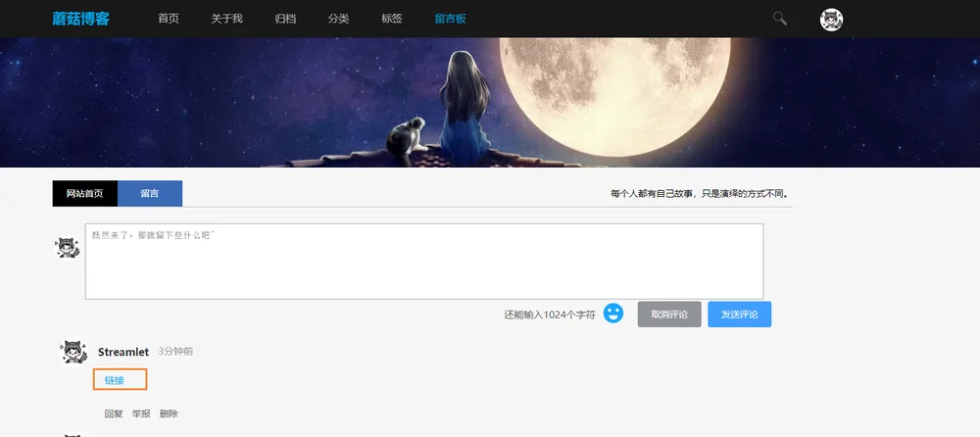This screenshot has height=437, width=980.
Task: Open the 关于我 navigation item
Action: coord(226,19)
